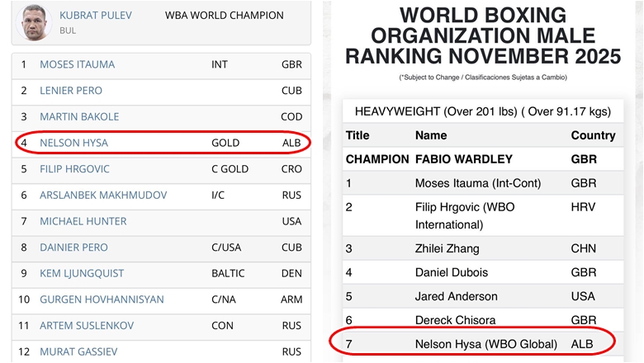Image resolution: width=644 pixels, height=363 pixels.
Task: Open the Kubrat Pulev champion link
Action: [95, 16]
